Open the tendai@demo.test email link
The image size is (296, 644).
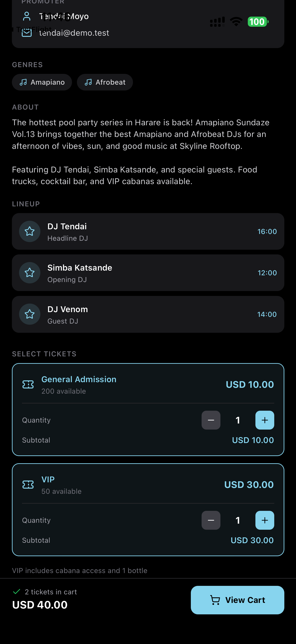coord(74,33)
